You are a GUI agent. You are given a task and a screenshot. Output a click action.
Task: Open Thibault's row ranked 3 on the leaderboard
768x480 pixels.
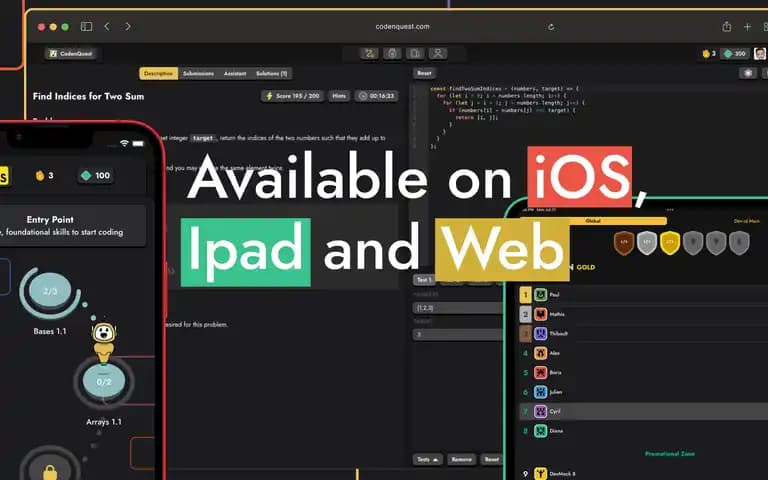[x=644, y=334]
